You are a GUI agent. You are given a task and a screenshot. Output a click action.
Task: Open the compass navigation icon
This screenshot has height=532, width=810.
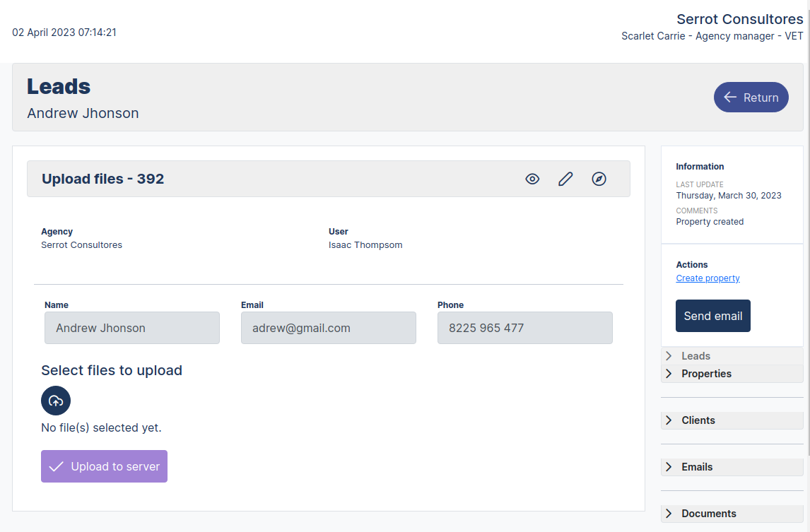(x=599, y=179)
